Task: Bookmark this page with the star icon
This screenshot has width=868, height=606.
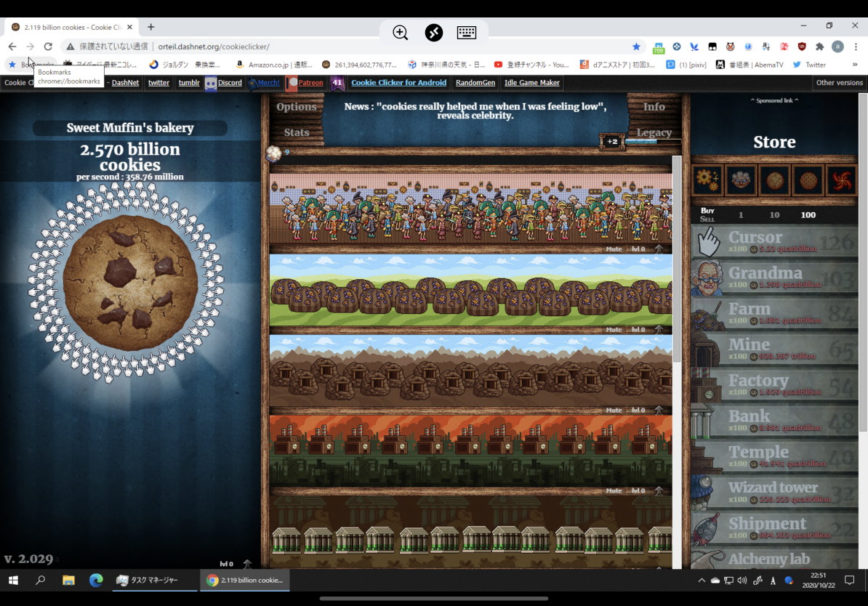Action: (636, 47)
